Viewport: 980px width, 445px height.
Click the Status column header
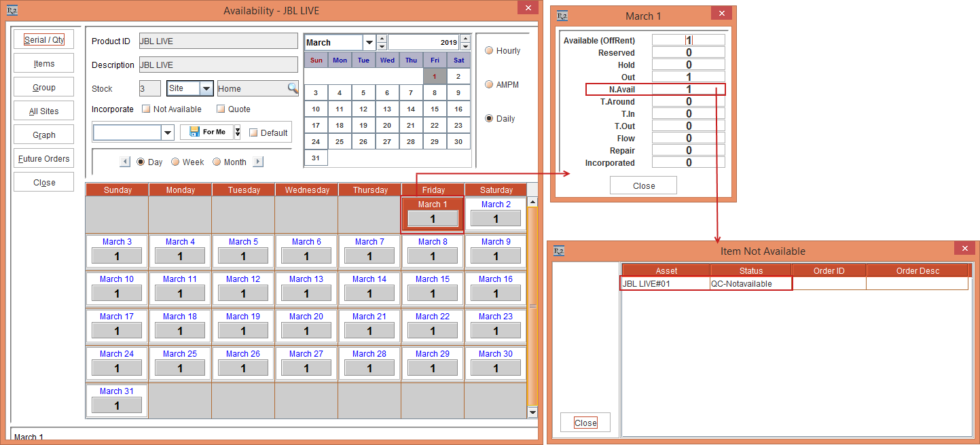pyautogui.click(x=751, y=270)
